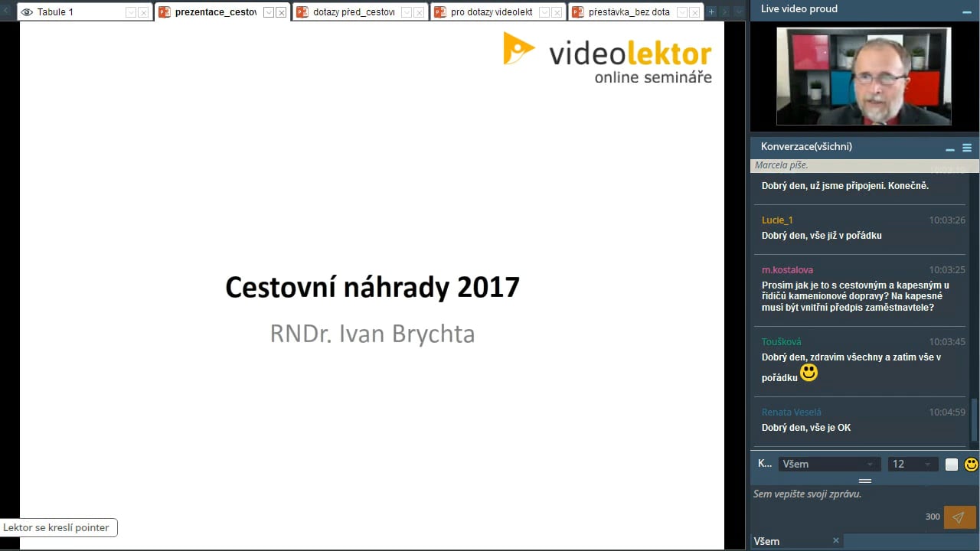This screenshot has width=980, height=551.
Task: Click the smiley emoji in Toušková's message
Action: click(x=808, y=373)
